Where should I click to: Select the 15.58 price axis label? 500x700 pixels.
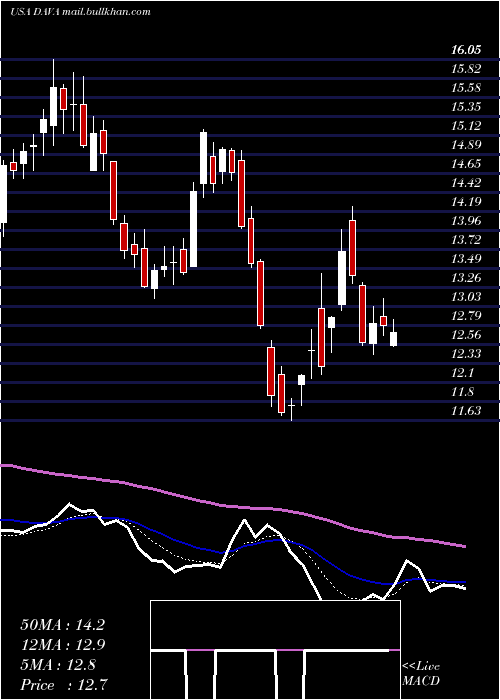466,88
